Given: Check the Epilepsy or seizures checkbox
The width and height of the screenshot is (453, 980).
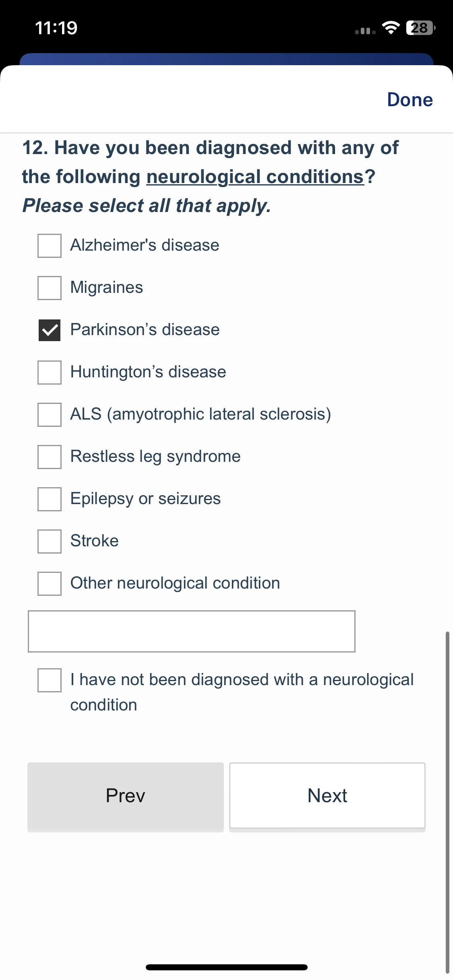Looking at the screenshot, I should pos(50,499).
